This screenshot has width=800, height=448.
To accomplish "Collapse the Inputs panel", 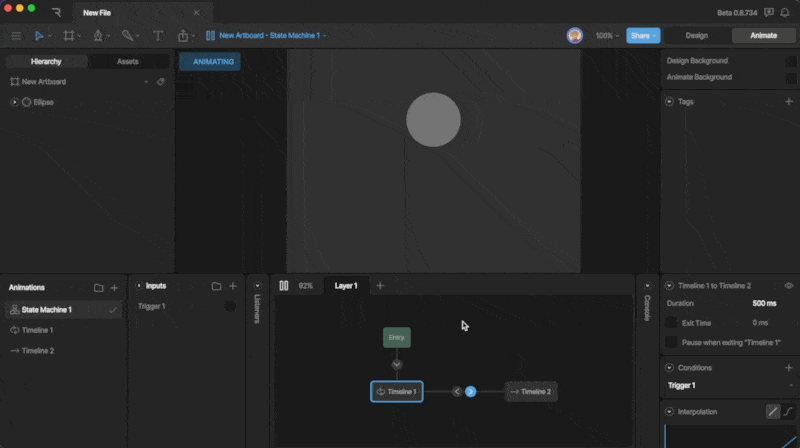I will click(x=139, y=286).
